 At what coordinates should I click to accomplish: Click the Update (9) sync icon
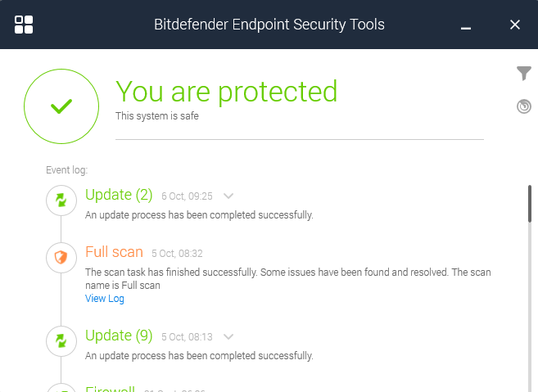point(61,340)
